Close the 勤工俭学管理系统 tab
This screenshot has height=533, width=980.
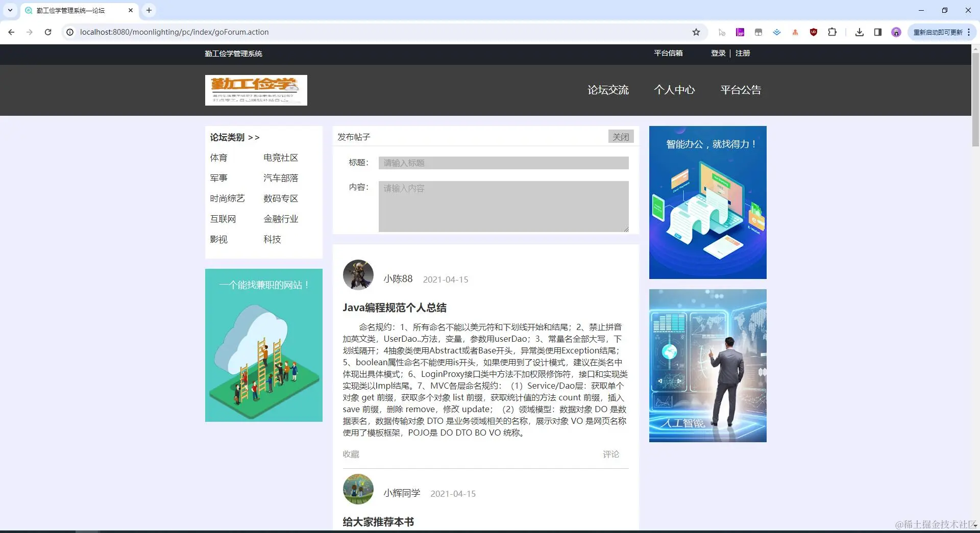[131, 10]
